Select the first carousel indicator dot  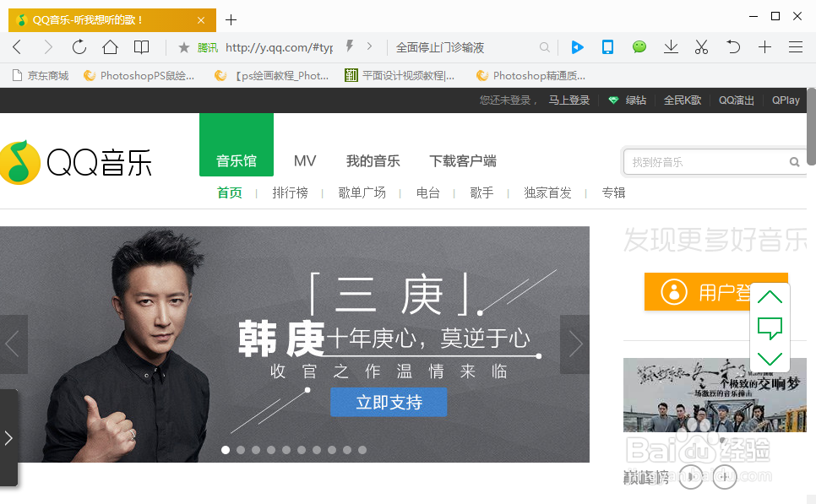coord(226,450)
